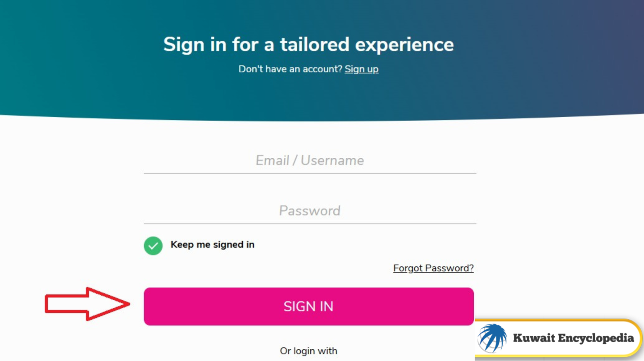Select the Email / Username field
This screenshot has height=361, width=644.
pyautogui.click(x=309, y=160)
